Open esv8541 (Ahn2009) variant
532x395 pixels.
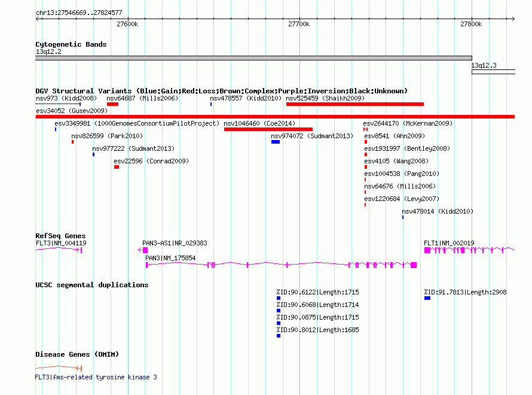(395, 136)
